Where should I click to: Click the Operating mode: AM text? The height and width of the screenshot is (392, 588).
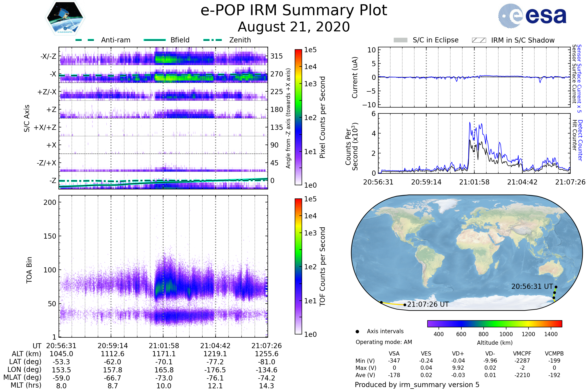tap(384, 342)
